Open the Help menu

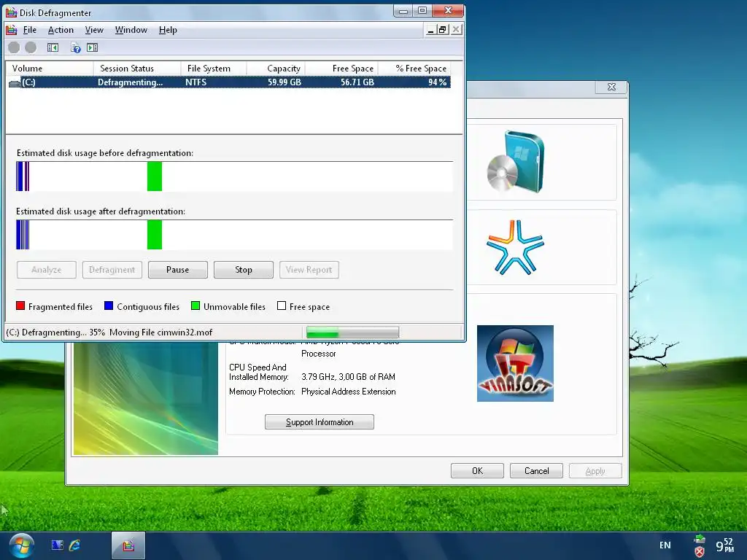click(168, 29)
